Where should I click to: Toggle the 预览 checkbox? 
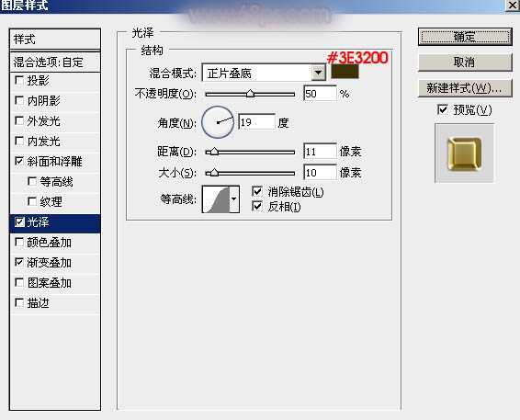point(443,109)
